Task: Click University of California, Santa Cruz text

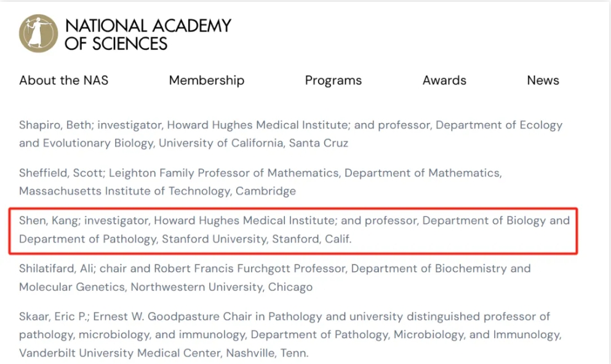Action: (x=254, y=143)
